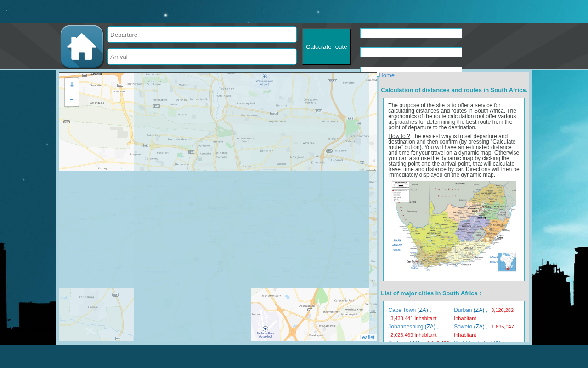Open the Leaflet attribution link
The width and height of the screenshot is (588, 368).
click(x=367, y=337)
